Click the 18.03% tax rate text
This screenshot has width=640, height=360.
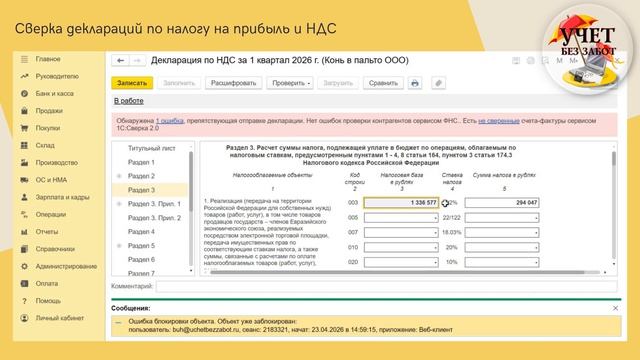click(x=451, y=233)
